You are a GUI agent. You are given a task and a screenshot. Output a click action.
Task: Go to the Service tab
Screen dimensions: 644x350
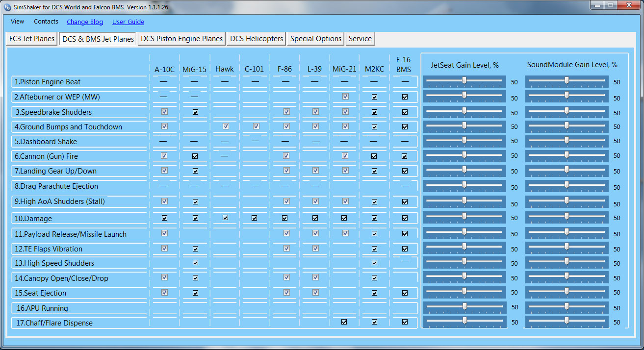360,39
